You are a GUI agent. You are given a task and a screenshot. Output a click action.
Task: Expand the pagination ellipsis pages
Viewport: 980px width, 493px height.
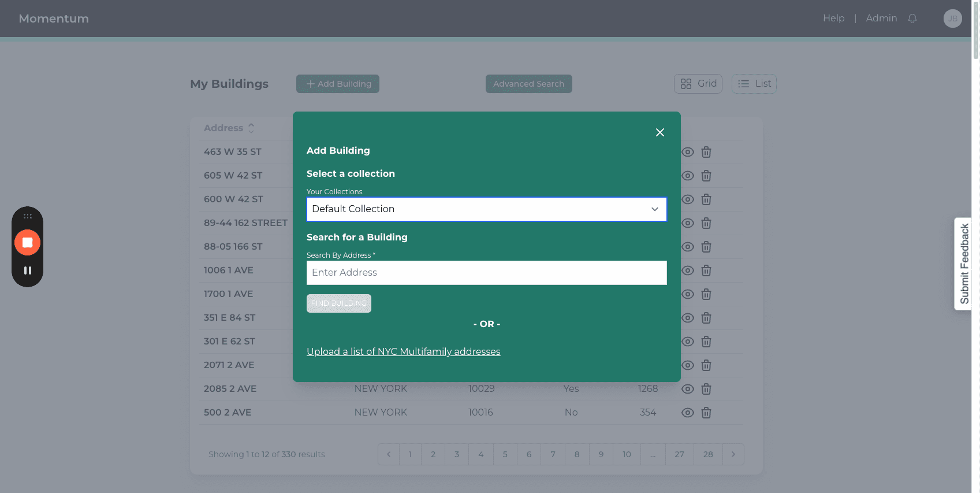[x=653, y=454]
